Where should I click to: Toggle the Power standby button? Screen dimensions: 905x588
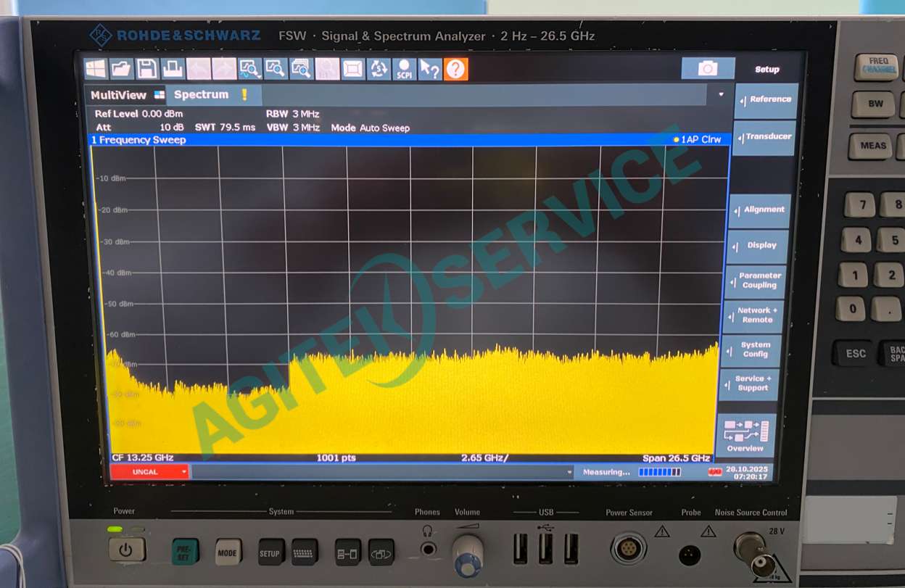tap(127, 549)
